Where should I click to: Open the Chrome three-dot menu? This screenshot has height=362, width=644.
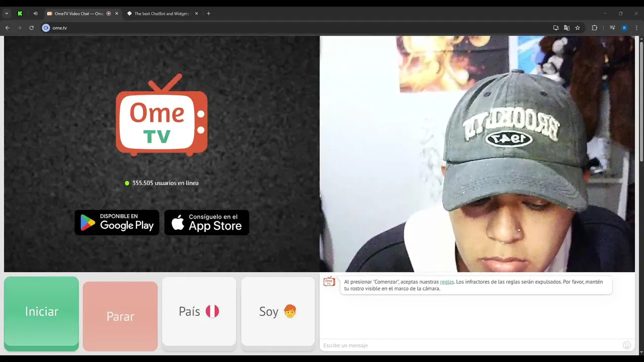point(636,28)
